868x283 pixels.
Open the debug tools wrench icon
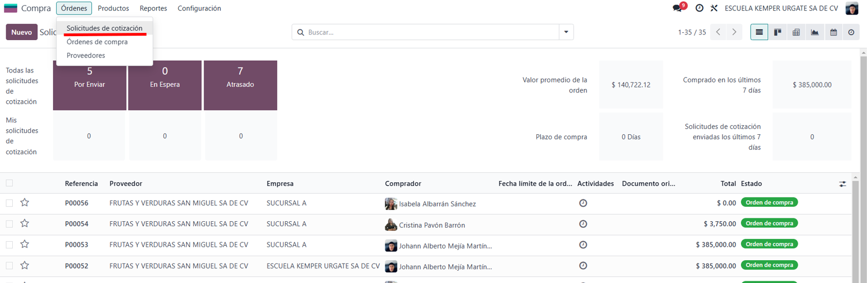pos(714,8)
